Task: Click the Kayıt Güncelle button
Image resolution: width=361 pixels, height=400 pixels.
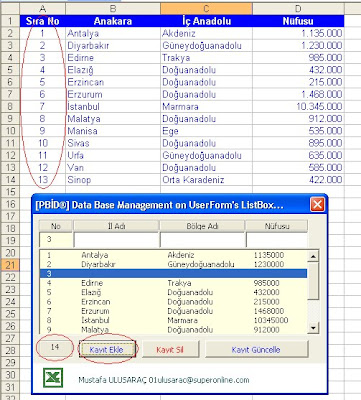Action: 256,350
